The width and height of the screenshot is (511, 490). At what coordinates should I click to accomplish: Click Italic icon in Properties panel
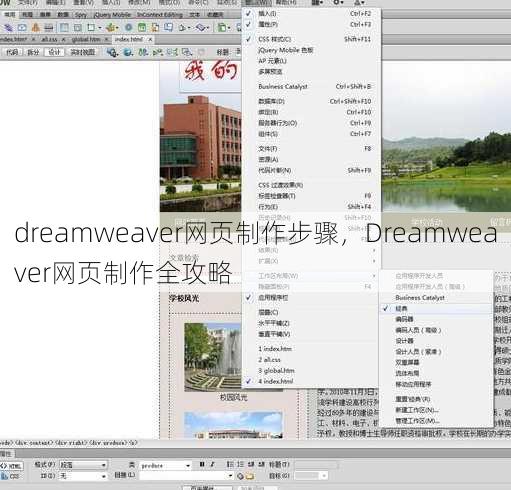coord(212,464)
